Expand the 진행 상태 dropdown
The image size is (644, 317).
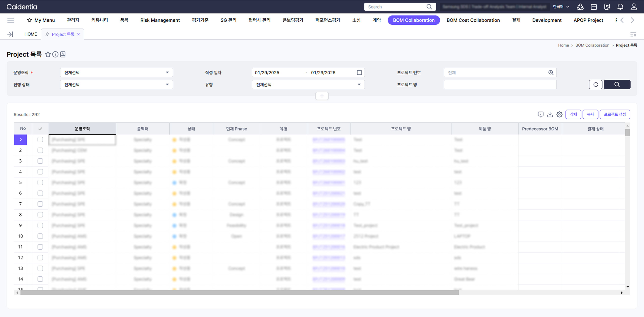click(117, 85)
